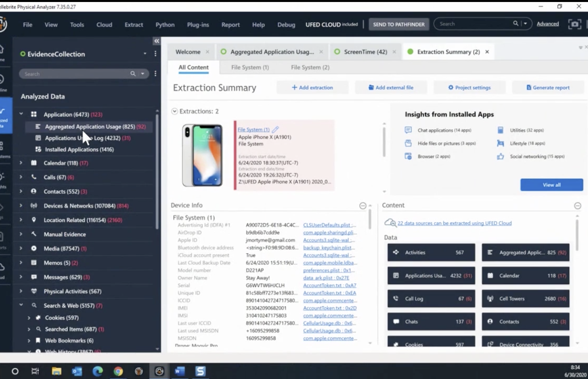The height and width of the screenshot is (379, 588).
Task: Collapse the Extractions: 2 section chevron
Action: 174,111
